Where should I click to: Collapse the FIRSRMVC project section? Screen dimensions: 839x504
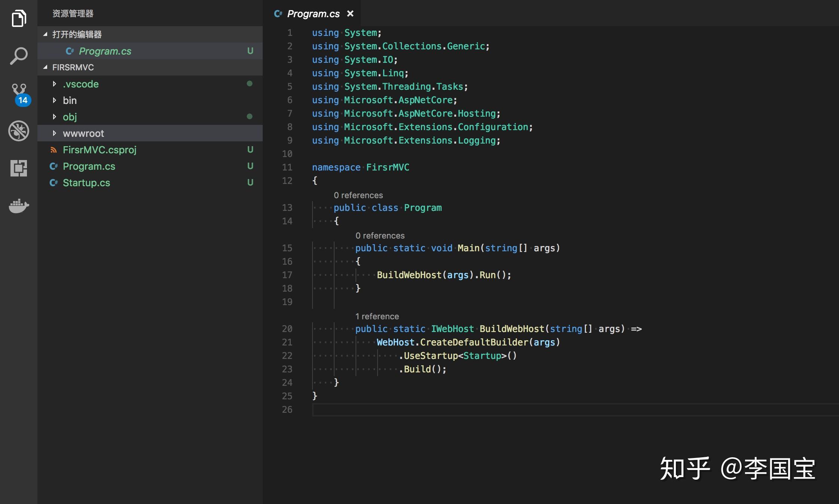click(x=45, y=67)
